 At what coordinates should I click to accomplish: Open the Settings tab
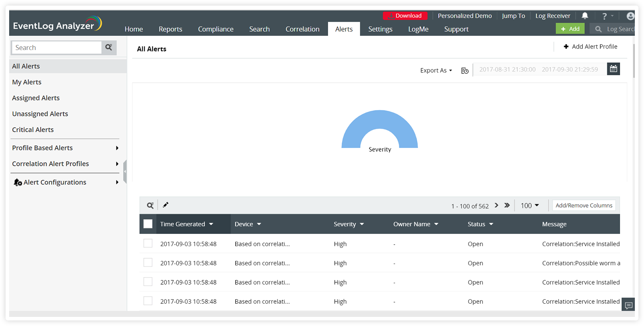[380, 29]
